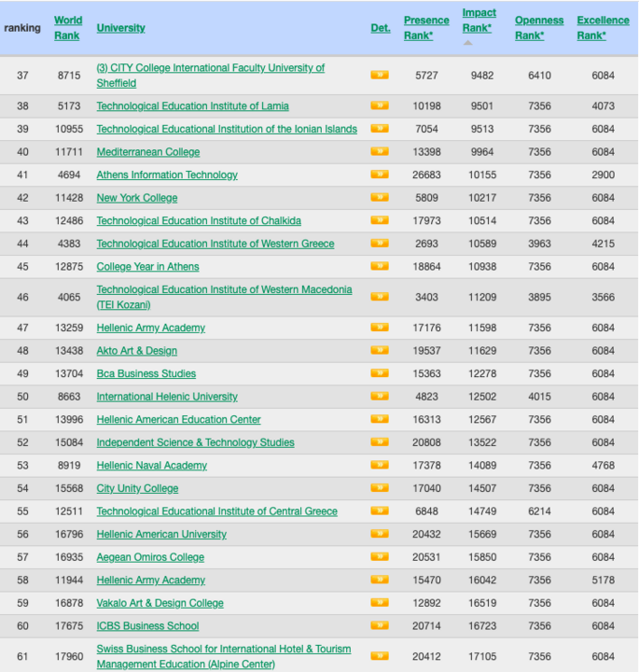This screenshot has width=639, height=672.
Task: Click details icon for International Helenic University
Action: coord(380,396)
